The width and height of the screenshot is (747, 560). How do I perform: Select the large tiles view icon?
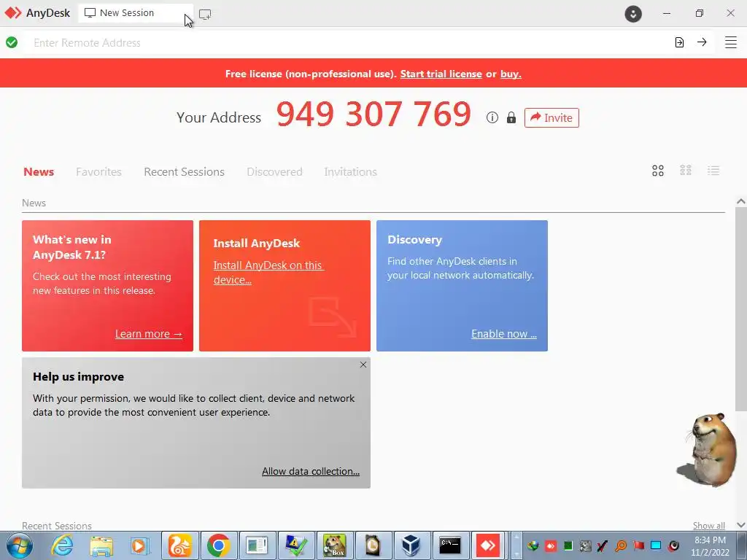point(658,171)
